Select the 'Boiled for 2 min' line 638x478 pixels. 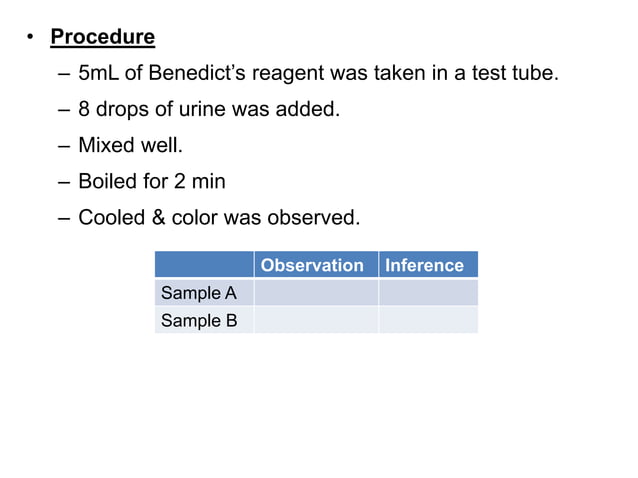[x=152, y=181]
